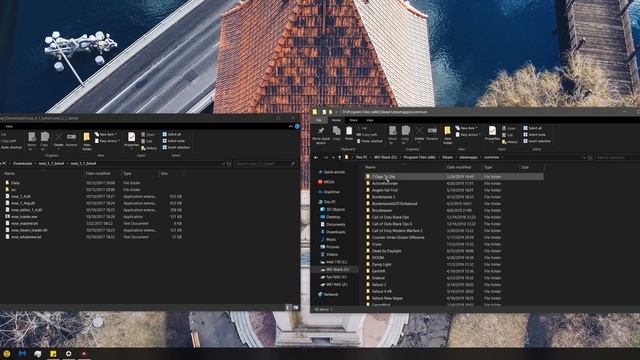The width and height of the screenshot is (640, 360).
Task: Refresh the common window address bar
Action: pos(590,157)
